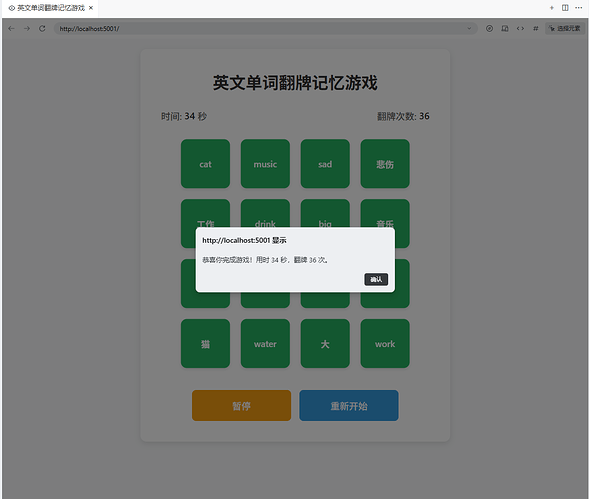Viewport: 589px width, 499px height.
Task: Click the dialog title http://localhost:5001 显示
Action: point(244,240)
